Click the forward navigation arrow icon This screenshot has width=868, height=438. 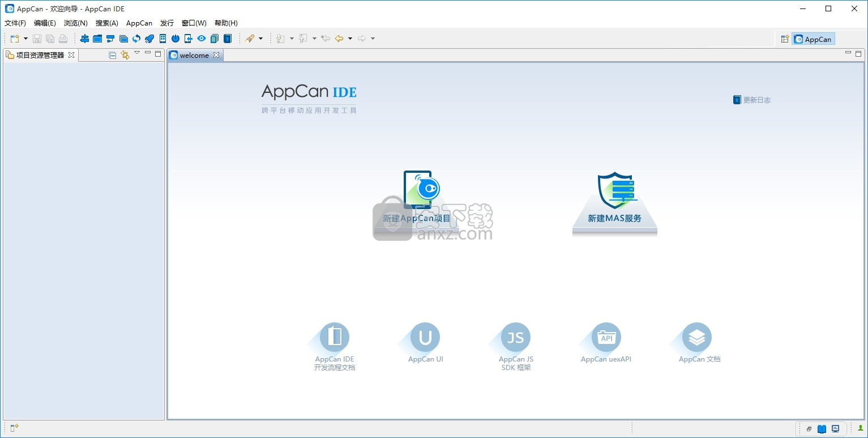(362, 39)
